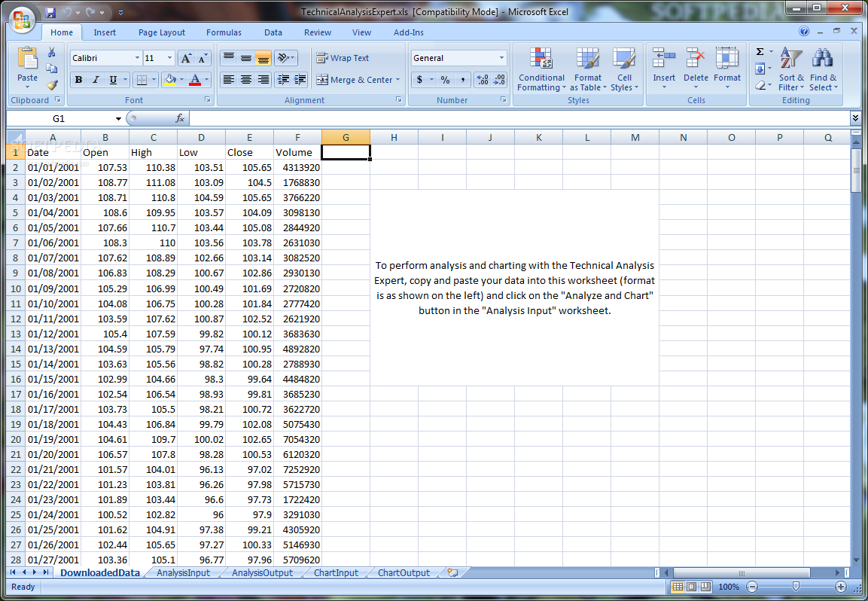Apply cell borders button
The image size is (868, 601).
142,80
